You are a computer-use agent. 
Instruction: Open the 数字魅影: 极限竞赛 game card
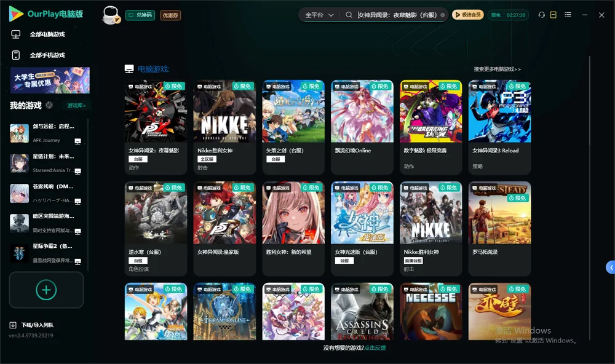coord(430,127)
